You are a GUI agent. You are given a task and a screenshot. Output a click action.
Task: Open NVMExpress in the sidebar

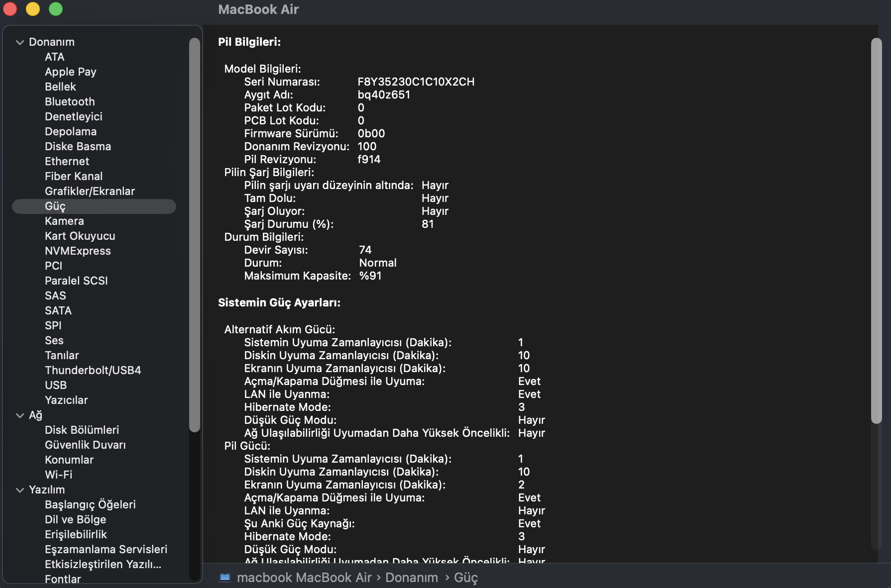click(78, 251)
